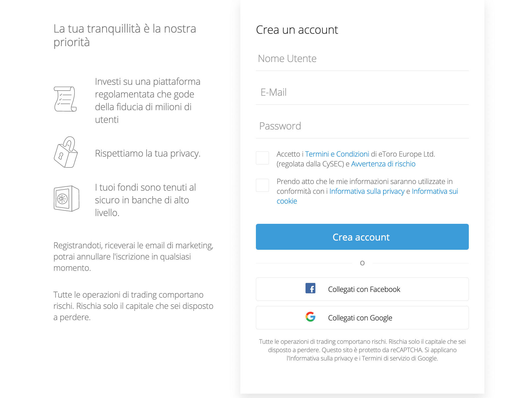Open the Informativa sui cookie link

(x=434, y=191)
